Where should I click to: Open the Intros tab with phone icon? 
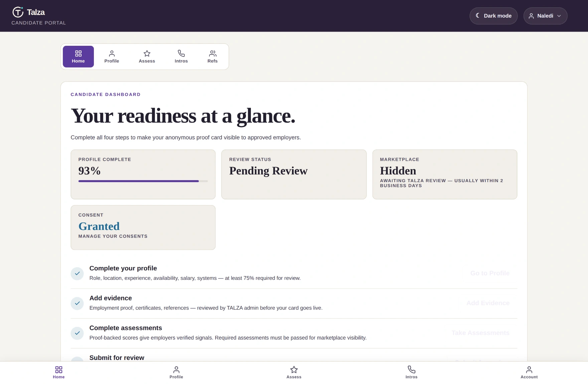[x=181, y=56]
